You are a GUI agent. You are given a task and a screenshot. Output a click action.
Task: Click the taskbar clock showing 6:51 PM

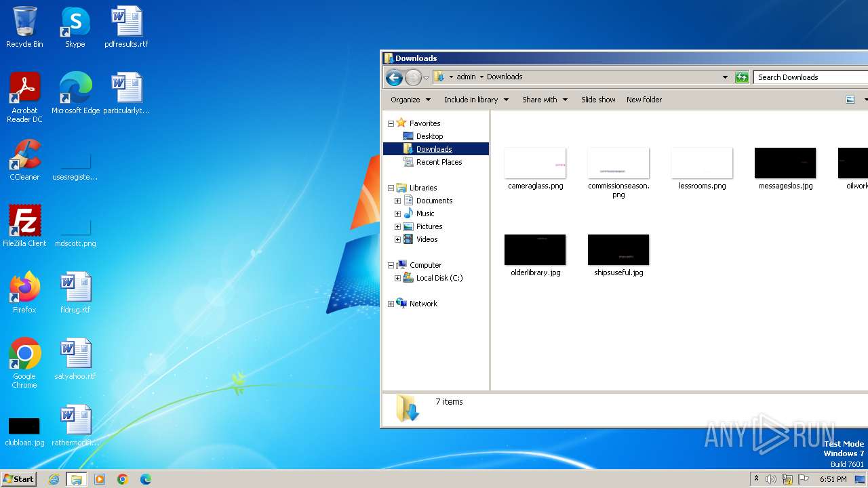pyautogui.click(x=833, y=479)
